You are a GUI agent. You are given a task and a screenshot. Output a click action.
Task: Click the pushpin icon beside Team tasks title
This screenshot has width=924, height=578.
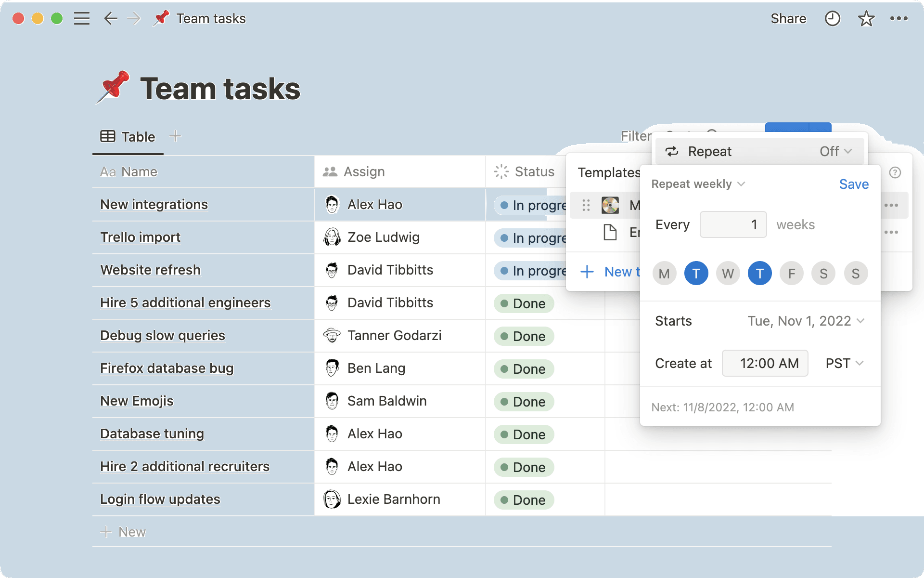(x=161, y=18)
